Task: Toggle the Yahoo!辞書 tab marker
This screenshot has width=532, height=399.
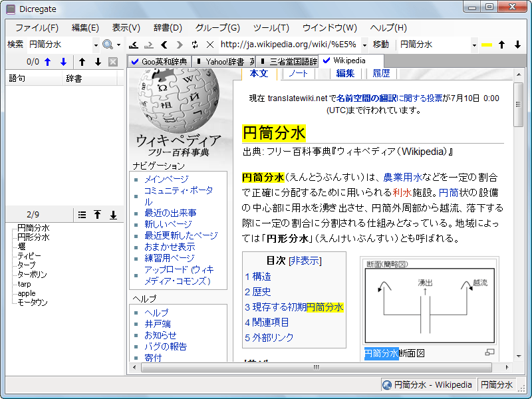Action: click(199, 61)
